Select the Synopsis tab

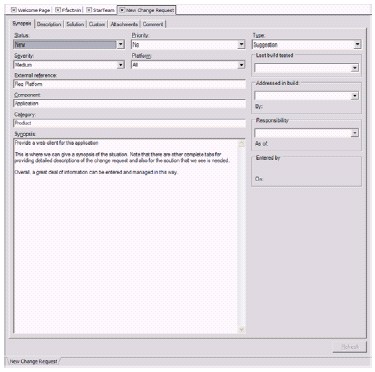coord(22,23)
